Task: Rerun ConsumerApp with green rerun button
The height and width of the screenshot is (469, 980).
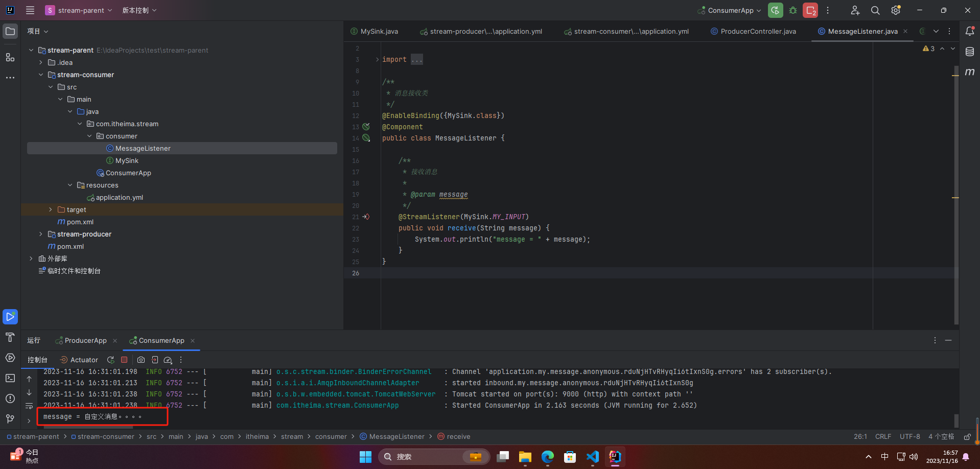Action: tap(776, 10)
